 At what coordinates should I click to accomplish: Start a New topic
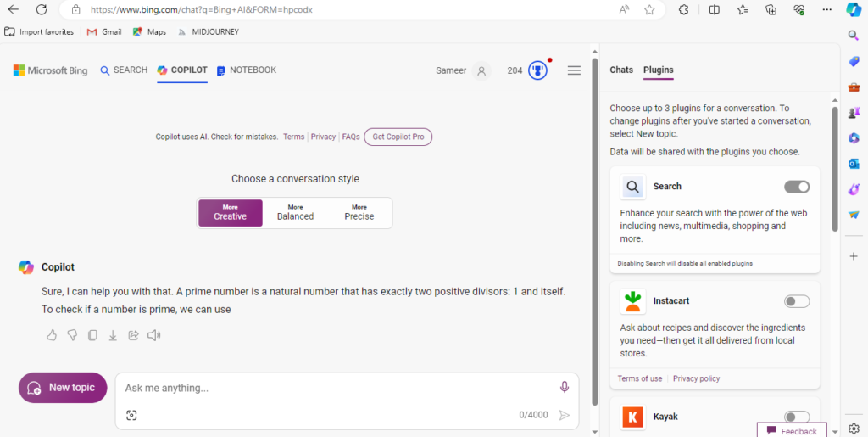(x=63, y=388)
